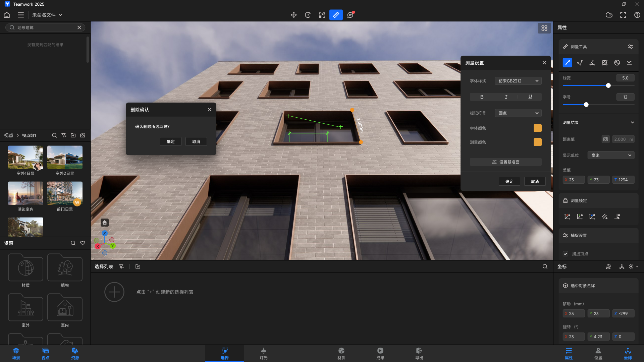This screenshot has width=644, height=362.
Task: Select the angle measurement tool icon
Action: pos(592,63)
